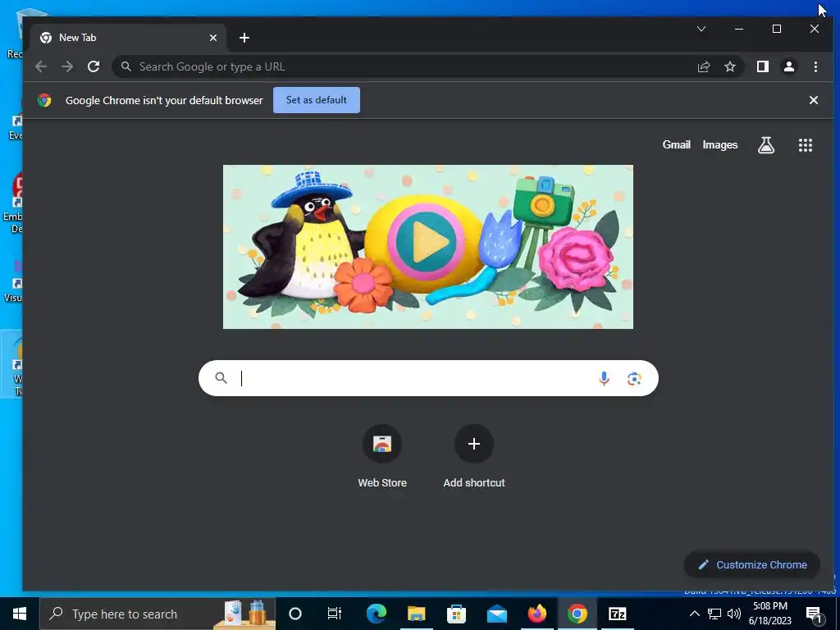840x630 pixels.
Task: Launch Microsoft Edge from taskbar
Action: pyautogui.click(x=376, y=614)
